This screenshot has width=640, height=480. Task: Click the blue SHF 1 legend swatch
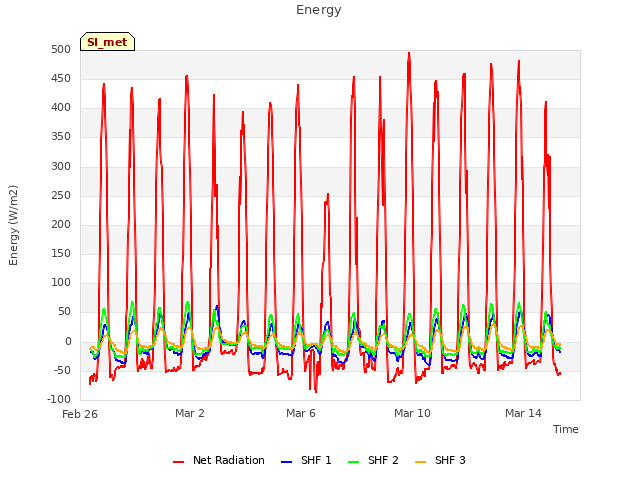tap(287, 462)
